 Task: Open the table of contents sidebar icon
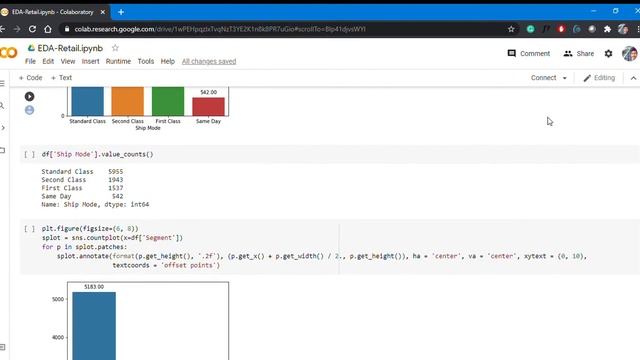2,84
